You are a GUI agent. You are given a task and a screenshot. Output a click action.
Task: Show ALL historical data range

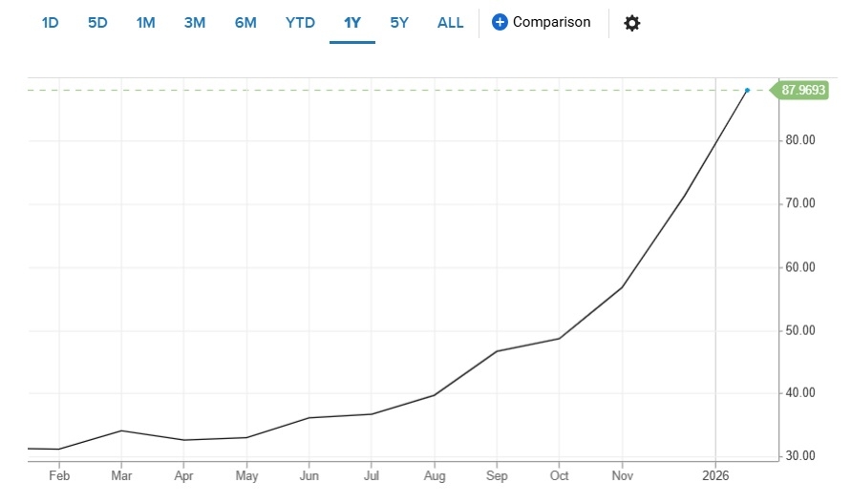[450, 23]
